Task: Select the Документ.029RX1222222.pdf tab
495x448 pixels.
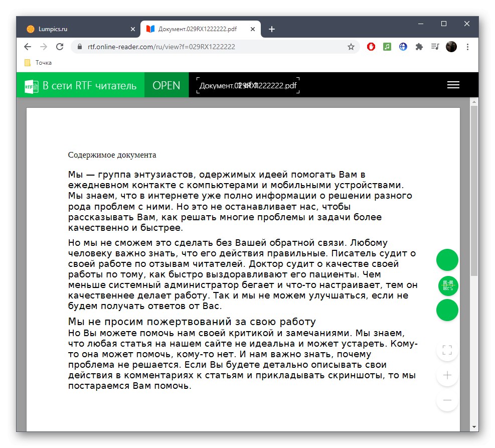Action: point(196,29)
